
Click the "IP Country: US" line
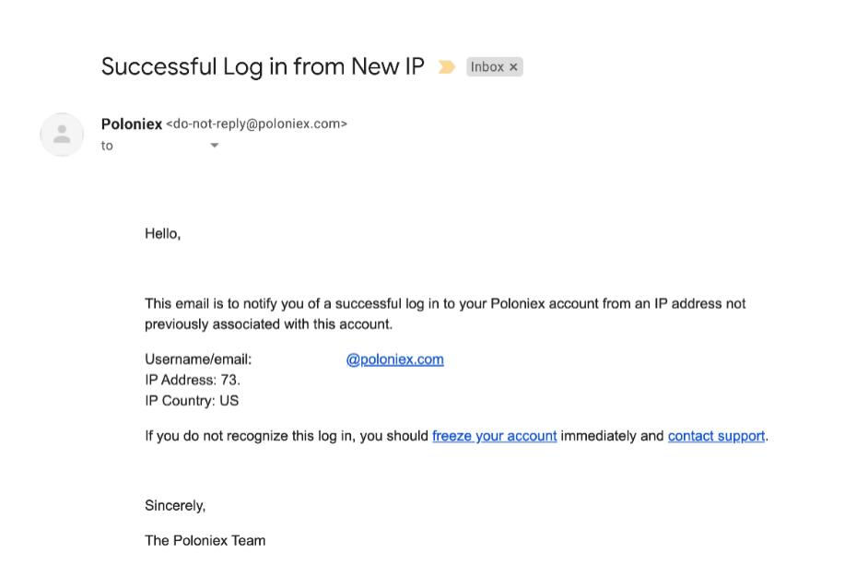[x=192, y=401]
